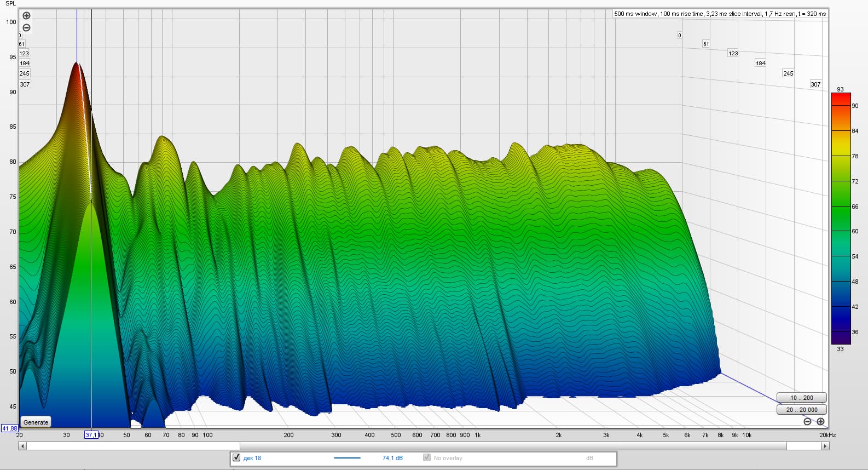Click the 1k tick on frequency axis
The image size is (868, 470).
pos(477,435)
